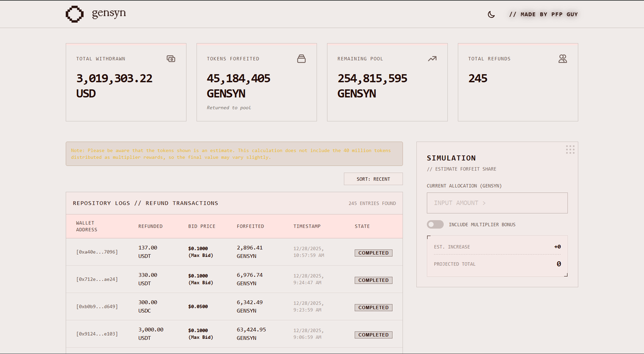Click the 330.00 USDT refunded amount

pos(148,279)
